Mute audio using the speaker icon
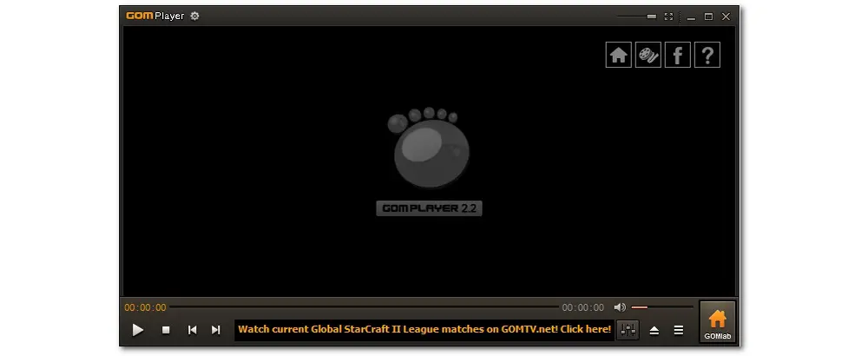868x356 pixels. 620,307
